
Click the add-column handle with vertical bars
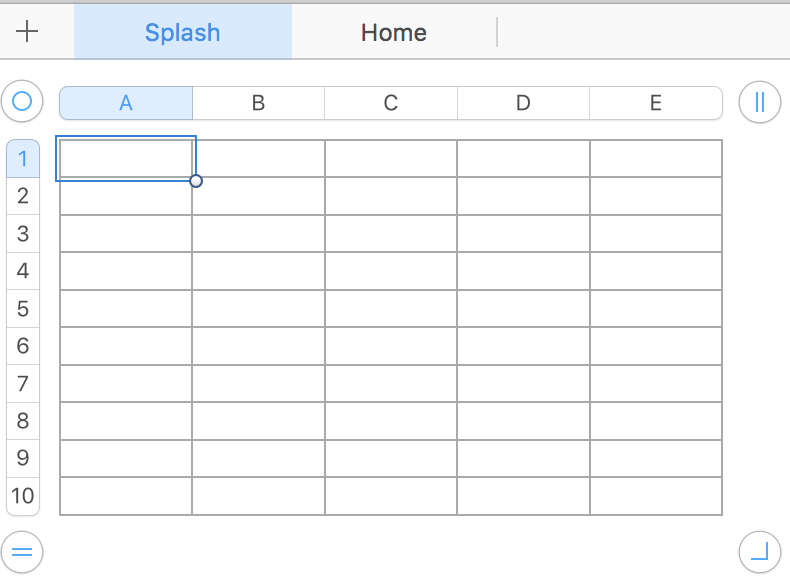click(759, 102)
